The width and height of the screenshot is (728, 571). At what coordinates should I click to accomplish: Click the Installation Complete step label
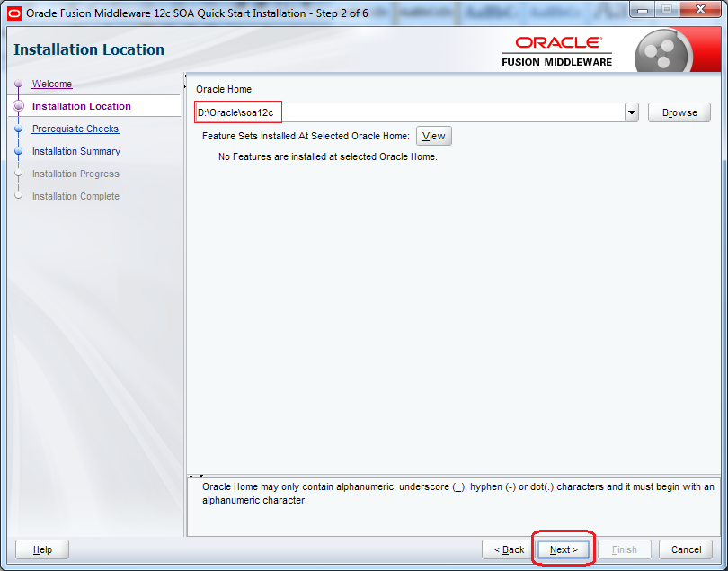click(75, 196)
